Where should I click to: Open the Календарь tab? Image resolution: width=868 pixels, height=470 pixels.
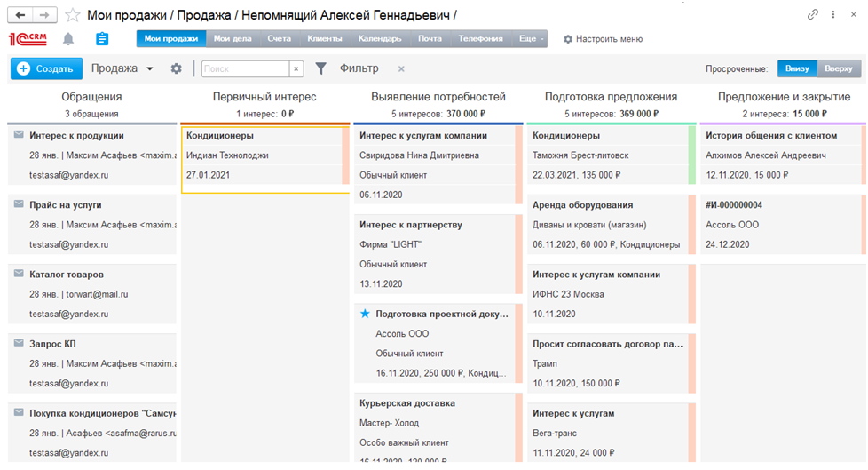tap(380, 39)
